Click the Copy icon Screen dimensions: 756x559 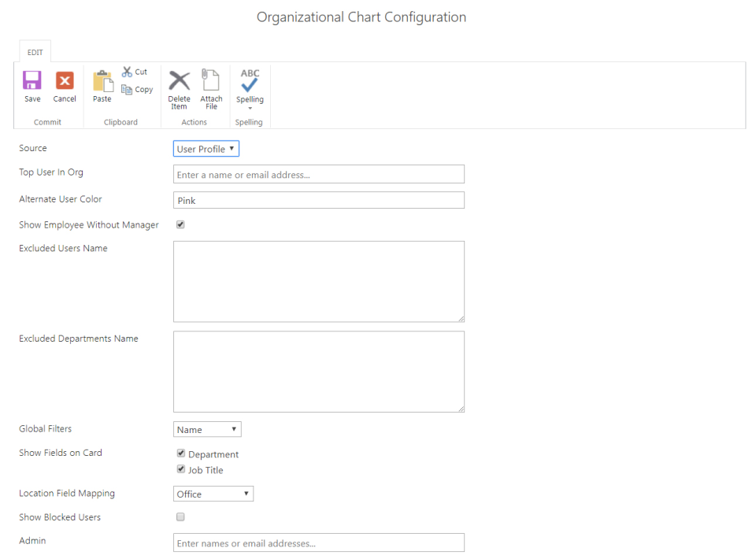coord(128,89)
